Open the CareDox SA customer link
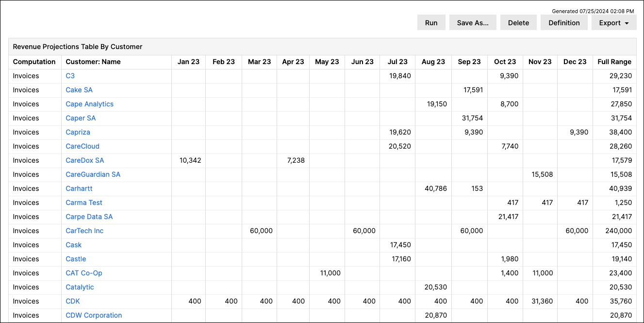 point(85,160)
